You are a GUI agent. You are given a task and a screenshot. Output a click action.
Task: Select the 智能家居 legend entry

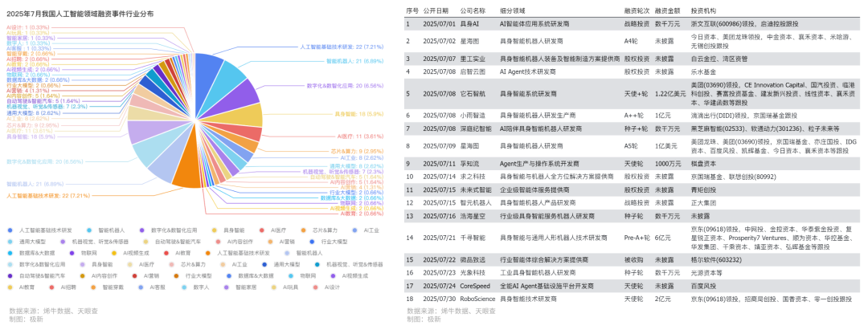click(240, 287)
